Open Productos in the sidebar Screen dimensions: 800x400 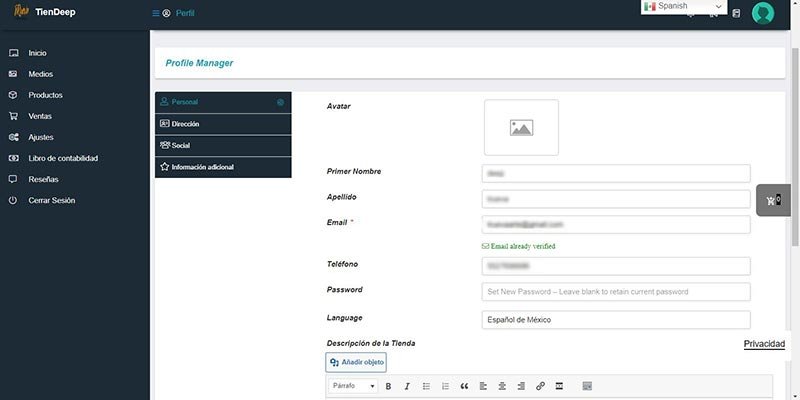[x=46, y=95]
